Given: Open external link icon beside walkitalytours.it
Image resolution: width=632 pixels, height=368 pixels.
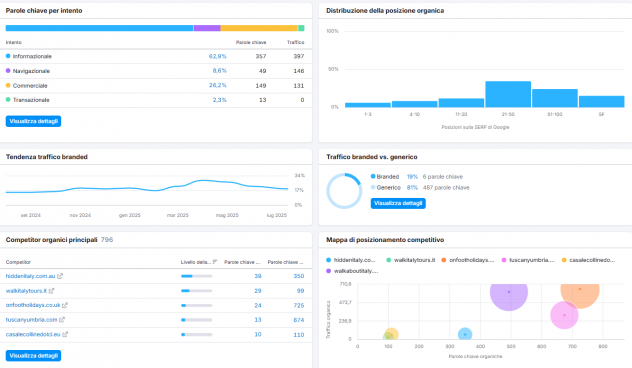Looking at the screenshot, I should point(51,291).
